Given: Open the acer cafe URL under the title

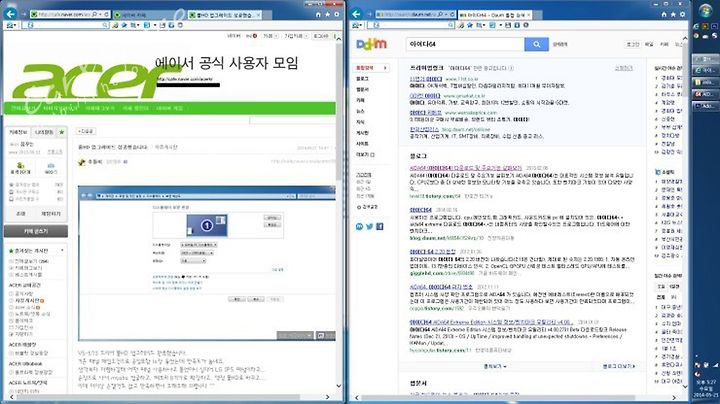Looking at the screenshot, I should [x=185, y=79].
